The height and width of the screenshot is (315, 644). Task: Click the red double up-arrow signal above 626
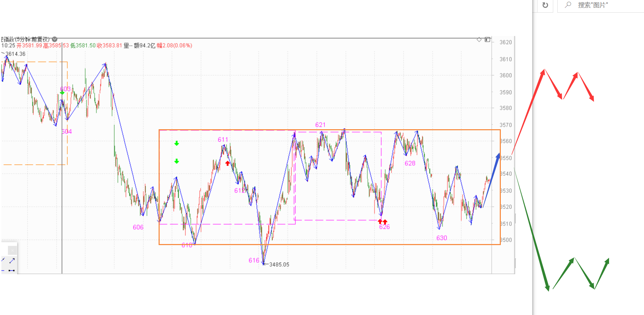tap(382, 222)
